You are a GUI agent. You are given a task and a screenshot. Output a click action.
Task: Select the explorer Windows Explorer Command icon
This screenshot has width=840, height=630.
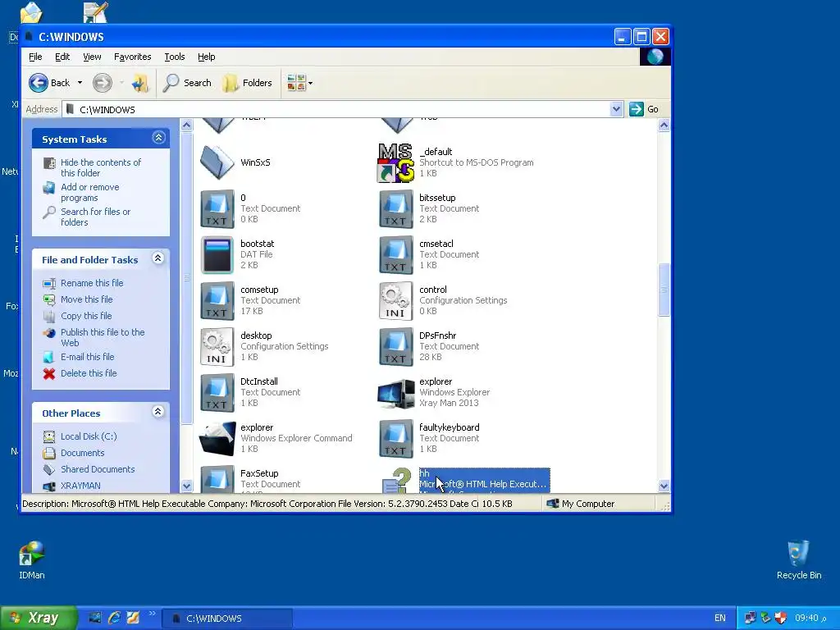click(217, 439)
